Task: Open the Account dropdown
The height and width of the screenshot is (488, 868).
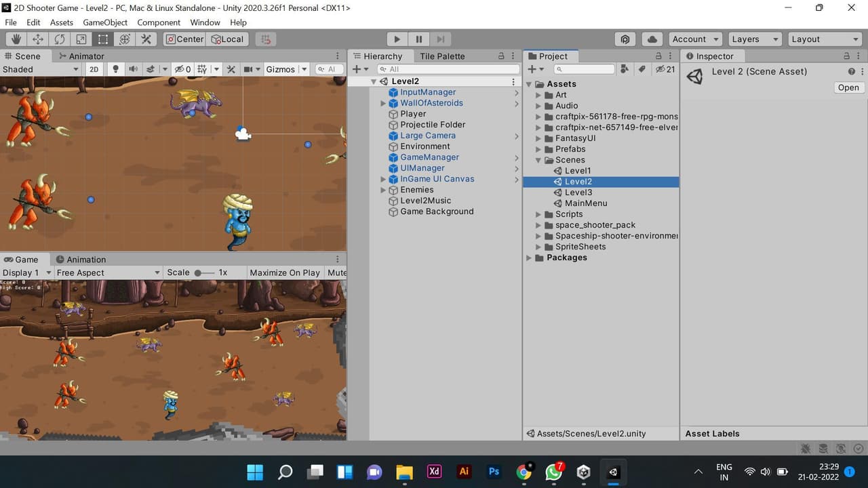Action: [696, 39]
